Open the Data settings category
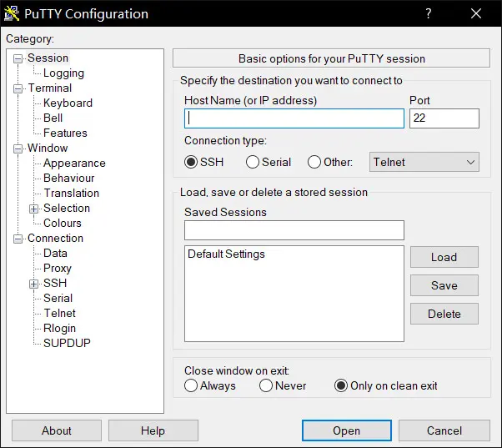This screenshot has width=502, height=448. (x=55, y=253)
